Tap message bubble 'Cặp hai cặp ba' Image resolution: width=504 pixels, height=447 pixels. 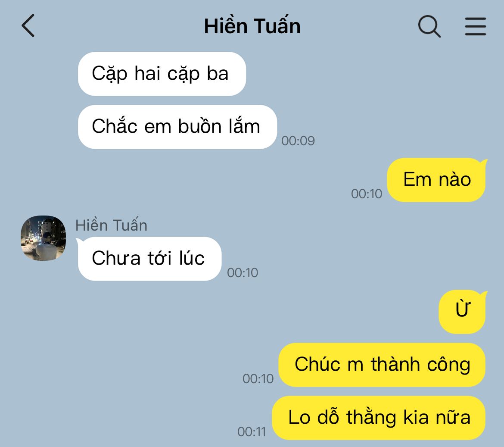coord(162,74)
